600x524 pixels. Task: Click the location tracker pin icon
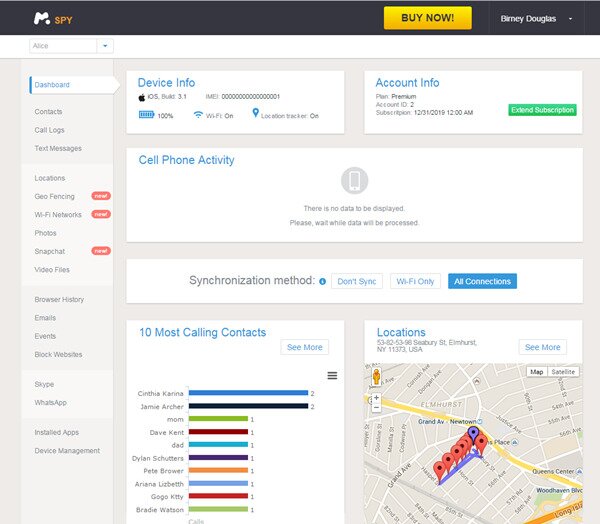[256, 113]
